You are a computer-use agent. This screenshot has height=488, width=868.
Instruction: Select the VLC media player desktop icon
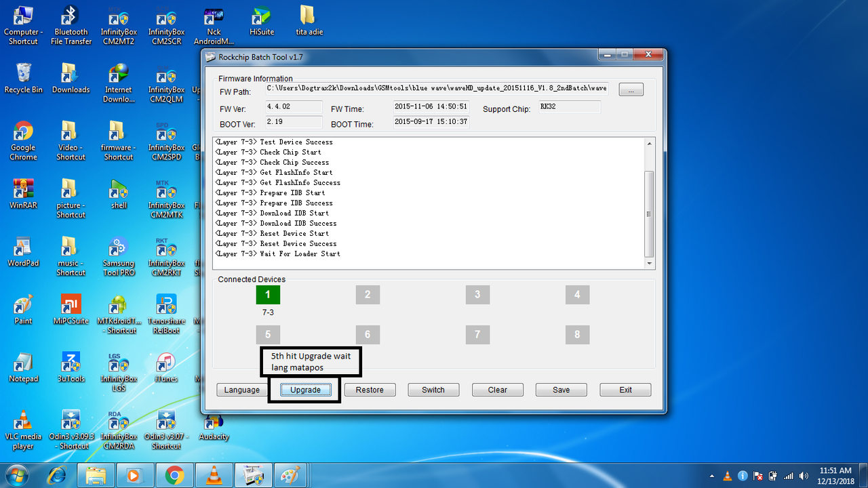[x=23, y=430]
